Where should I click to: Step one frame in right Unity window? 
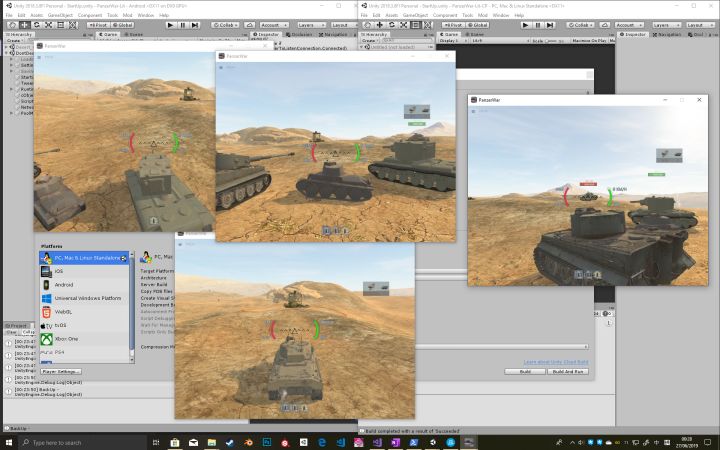click(x=550, y=25)
